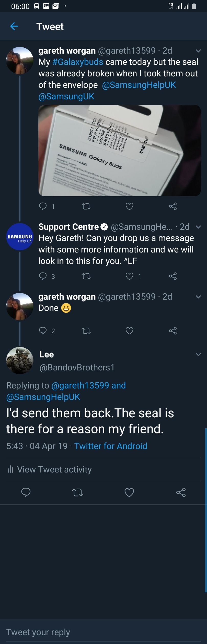207x644 pixels.
Task: Open the tweet activity bar-chart icon
Action: click(10, 469)
